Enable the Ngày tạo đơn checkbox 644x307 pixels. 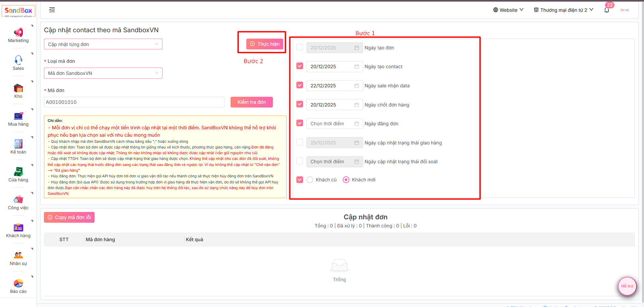(x=300, y=47)
